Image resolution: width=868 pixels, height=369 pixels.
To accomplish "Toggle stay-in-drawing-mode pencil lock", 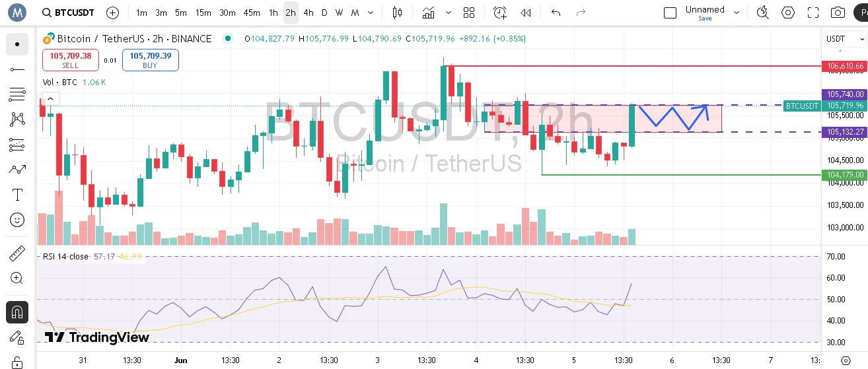I will point(17,337).
